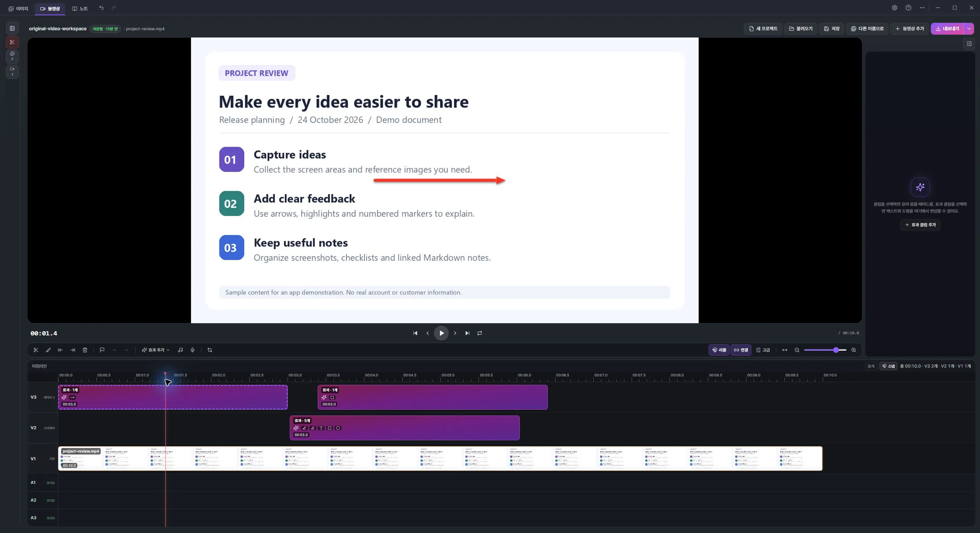Start playback with the play button
This screenshot has height=533, width=980.
pyautogui.click(x=441, y=333)
